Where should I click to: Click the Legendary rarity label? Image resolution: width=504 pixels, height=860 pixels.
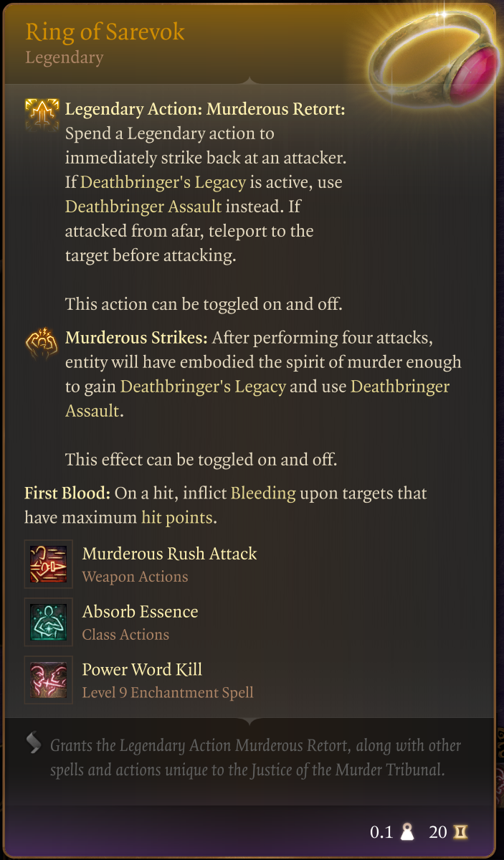pos(65,57)
